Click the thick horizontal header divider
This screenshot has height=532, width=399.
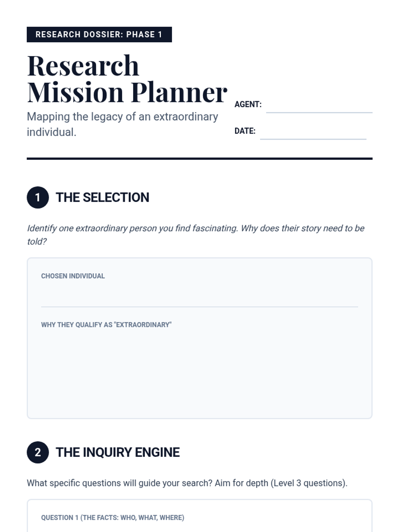tap(199, 159)
